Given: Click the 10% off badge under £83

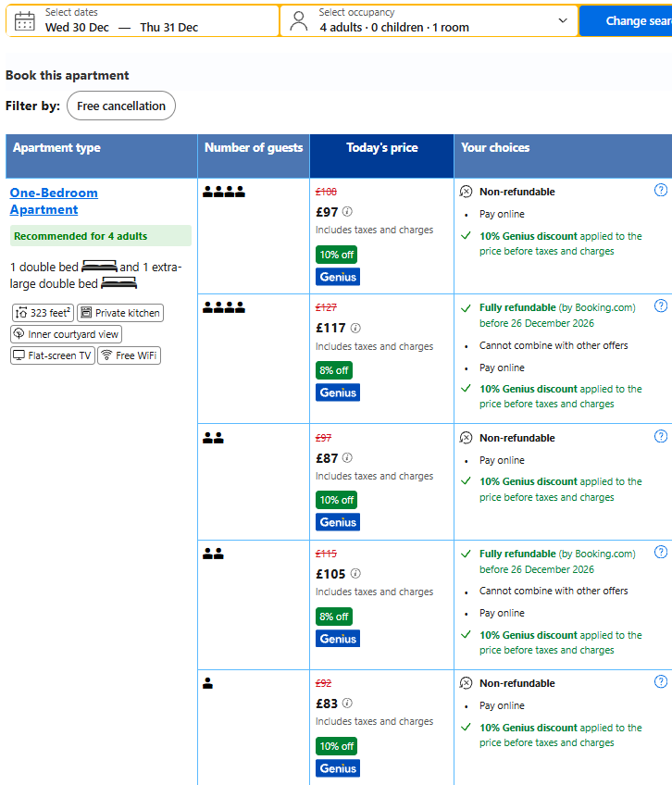Looking at the screenshot, I should pos(337,746).
